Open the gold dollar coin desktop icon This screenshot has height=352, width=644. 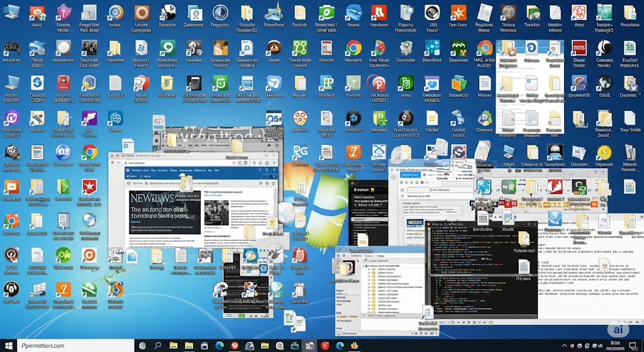point(604,152)
